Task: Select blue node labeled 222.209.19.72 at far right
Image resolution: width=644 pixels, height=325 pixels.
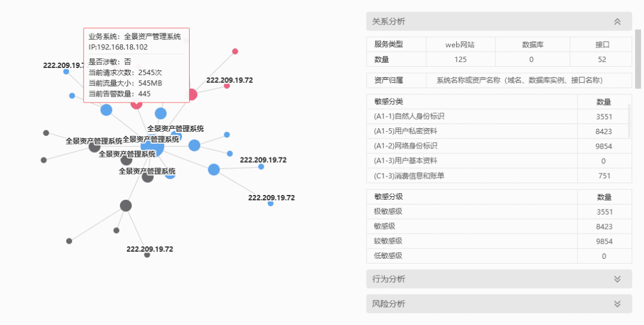Action: pyautogui.click(x=270, y=203)
